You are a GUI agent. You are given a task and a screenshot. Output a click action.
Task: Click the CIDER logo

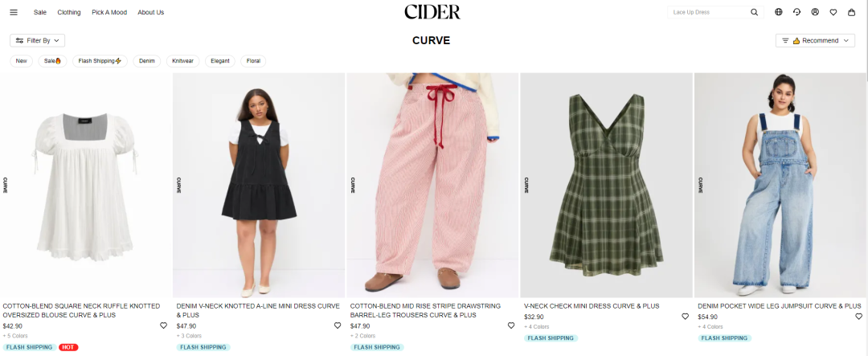click(x=432, y=11)
